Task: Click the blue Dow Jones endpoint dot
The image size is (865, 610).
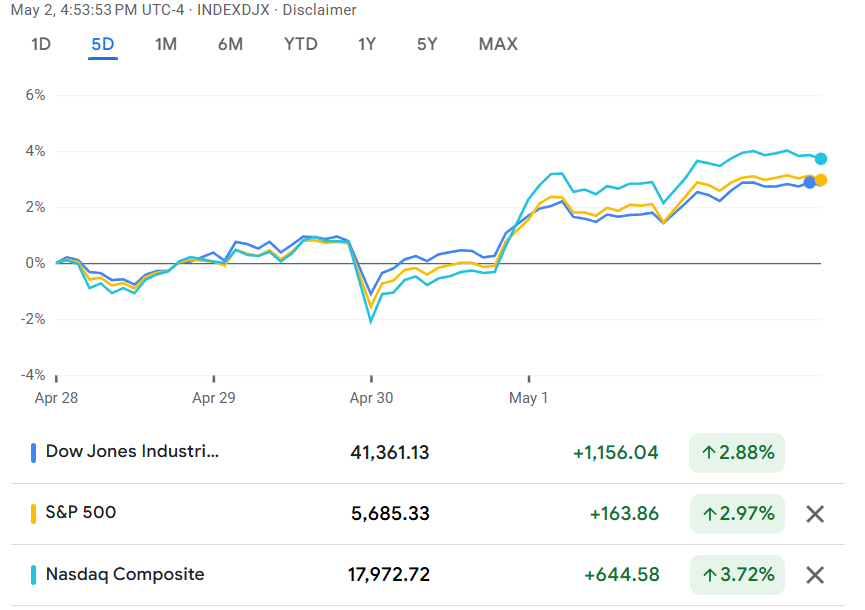Action: pyautogui.click(x=809, y=183)
